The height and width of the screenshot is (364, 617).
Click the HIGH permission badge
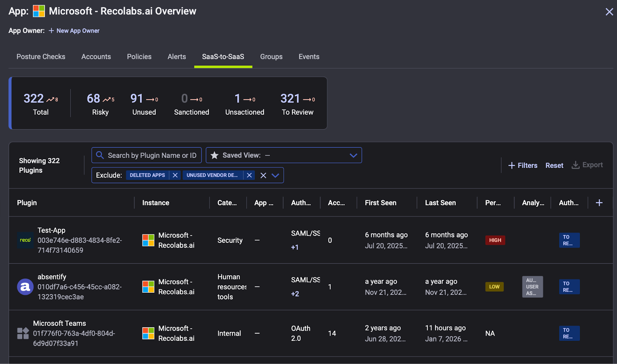click(495, 240)
